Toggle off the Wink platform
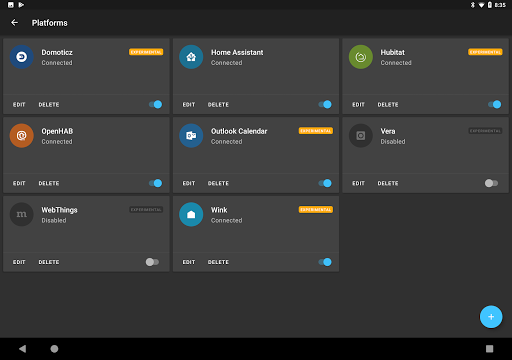Image resolution: width=512 pixels, height=360 pixels. (325, 262)
